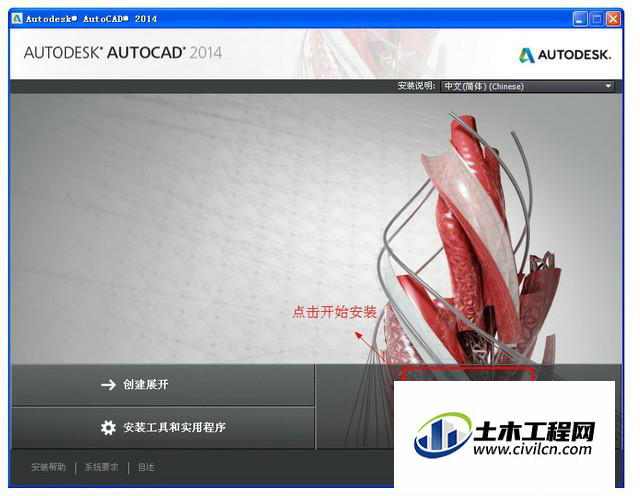Close the AutoCAD 2014 installer window
The image size is (640, 496).
[613, 19]
